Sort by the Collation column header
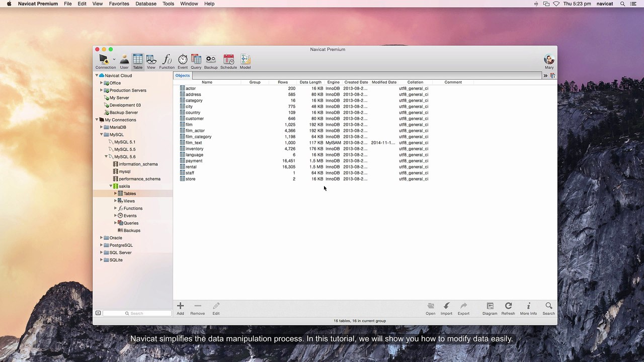This screenshot has height=362, width=644. pos(415,82)
